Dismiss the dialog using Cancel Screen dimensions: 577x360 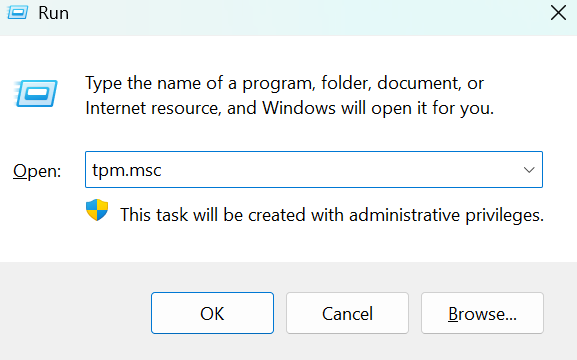(347, 313)
